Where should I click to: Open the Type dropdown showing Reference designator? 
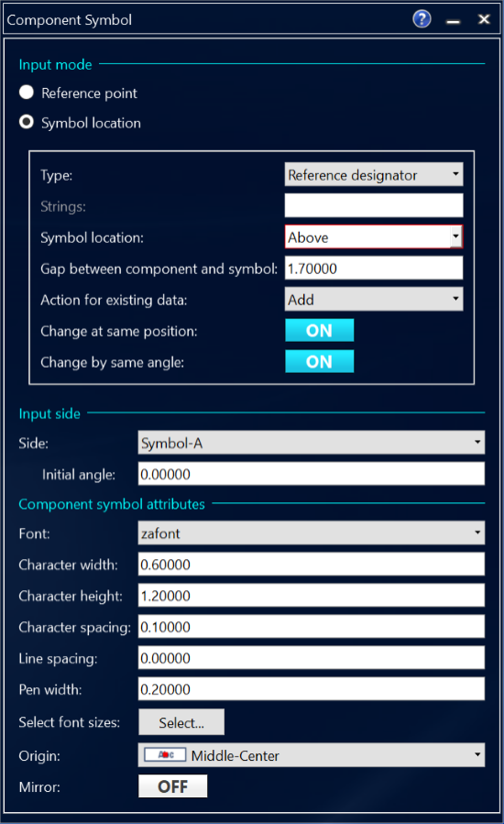[374, 174]
